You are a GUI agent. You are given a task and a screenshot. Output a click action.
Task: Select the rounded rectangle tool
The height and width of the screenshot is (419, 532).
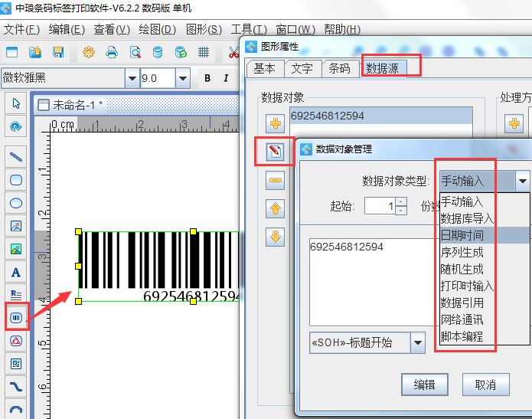16,179
